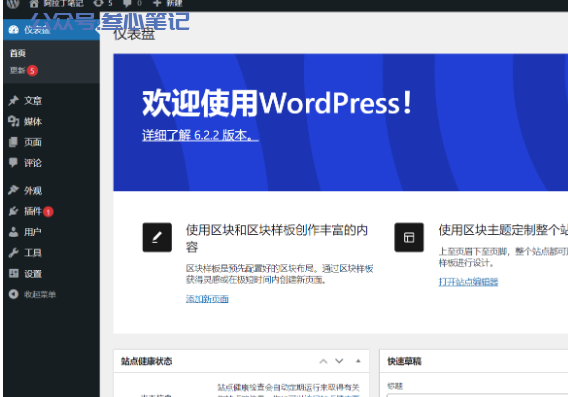Image resolution: width=568 pixels, height=397 pixels.
Task: Click the 使用区块和区块样板创作丰富的内容 heading
Action: click(277, 238)
